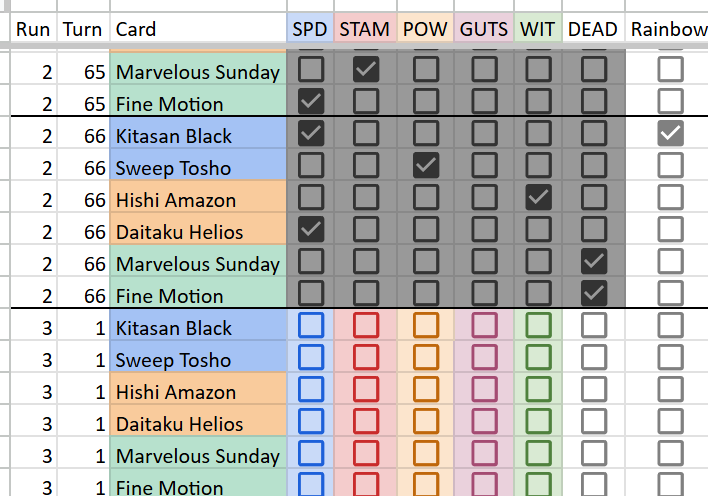Screen dimensions: 708x496
Task: Click the Rainbow column header
Action: click(x=667, y=29)
